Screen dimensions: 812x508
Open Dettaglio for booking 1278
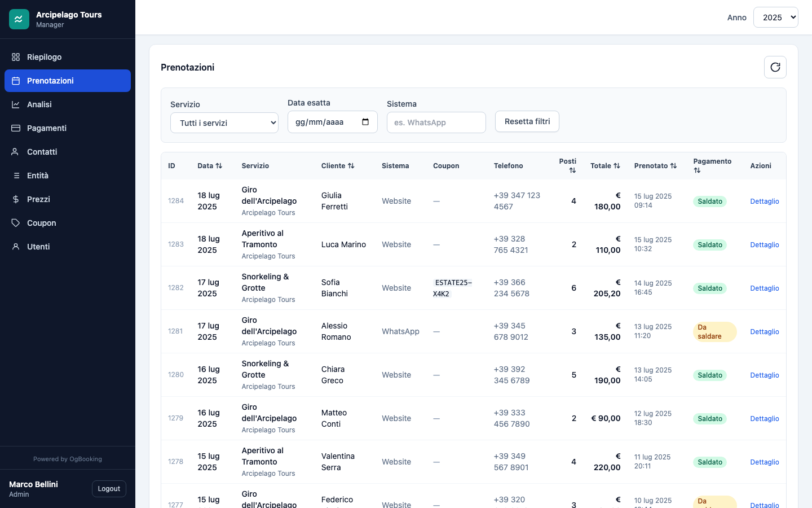(x=765, y=462)
